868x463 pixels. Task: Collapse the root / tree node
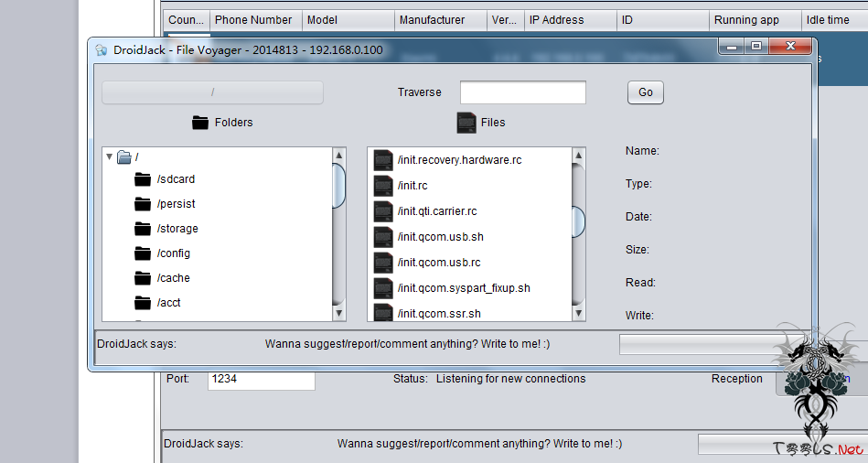[x=109, y=156]
